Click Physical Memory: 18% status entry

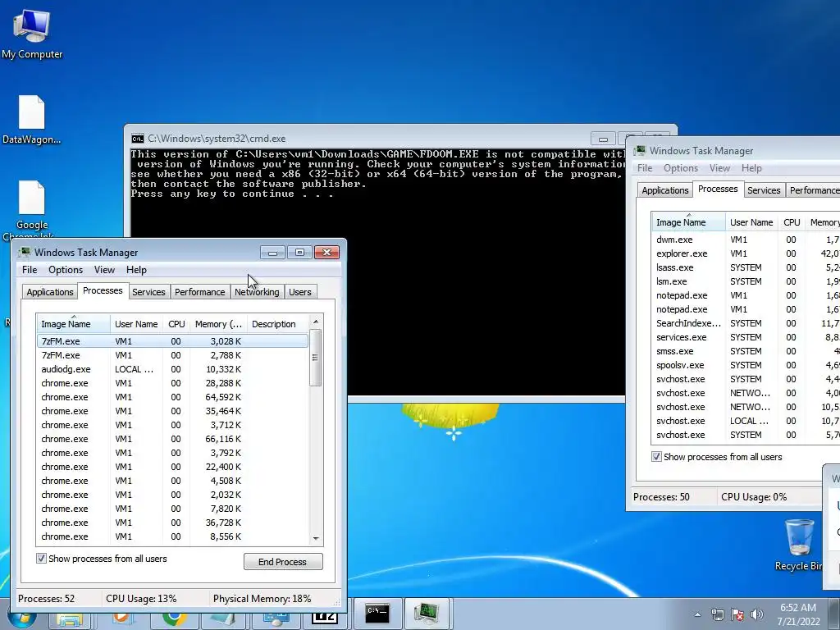pos(262,598)
